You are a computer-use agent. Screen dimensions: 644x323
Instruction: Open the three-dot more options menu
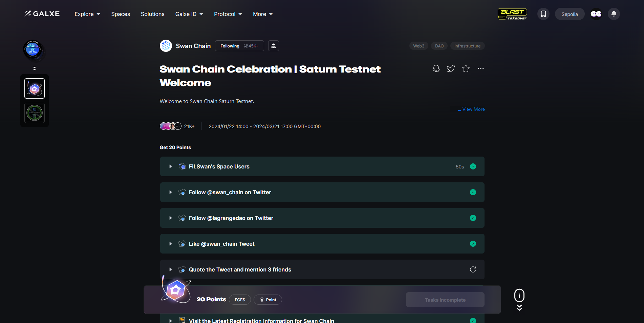tap(480, 69)
